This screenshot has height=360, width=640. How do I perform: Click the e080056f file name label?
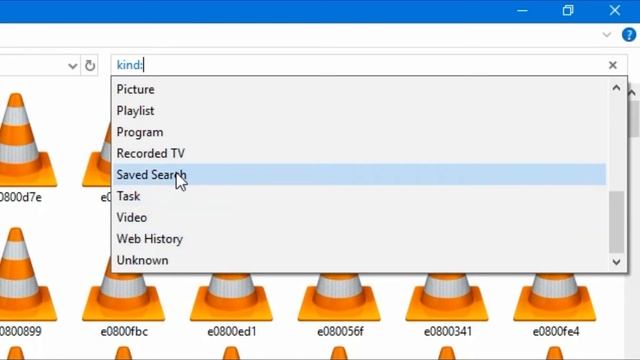[x=340, y=331]
